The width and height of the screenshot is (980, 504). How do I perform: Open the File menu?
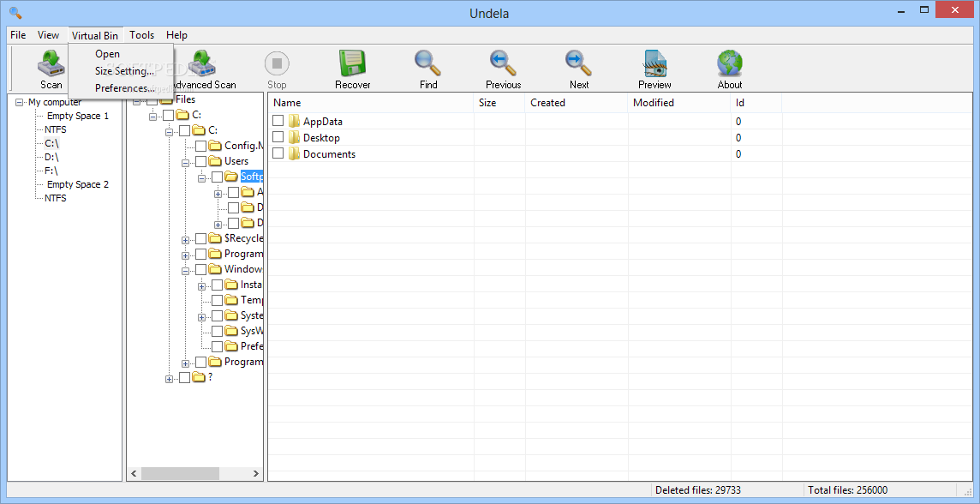click(18, 35)
